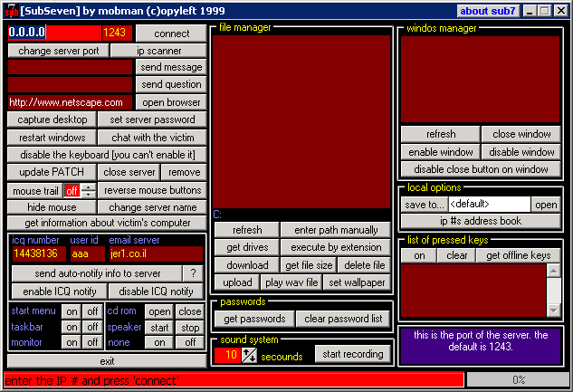
Task: Click the clear button for pressed keys
Action: pos(457,256)
